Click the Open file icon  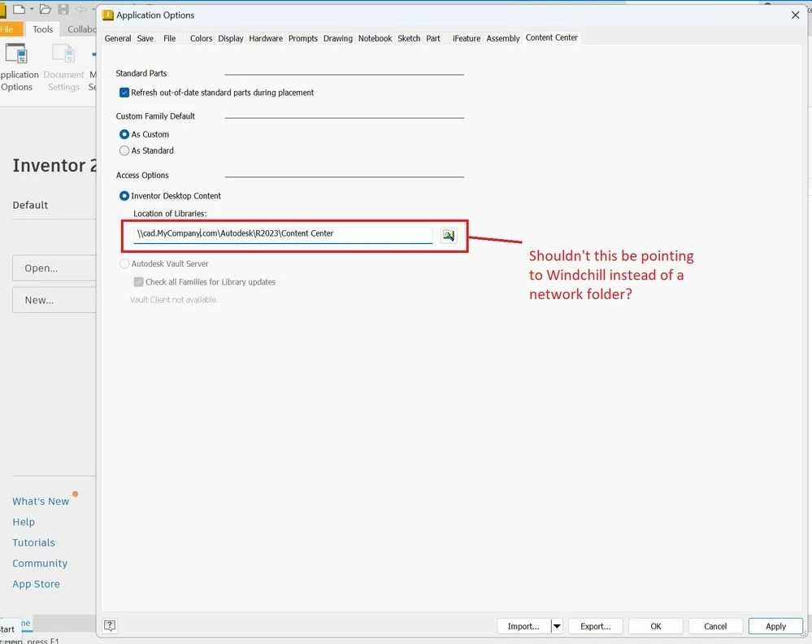coord(45,8)
